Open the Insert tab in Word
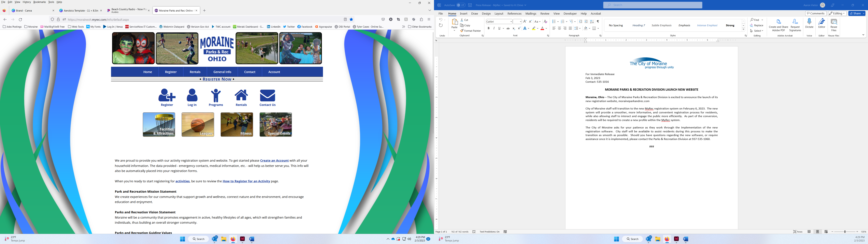This screenshot has width=868, height=244. (464, 14)
